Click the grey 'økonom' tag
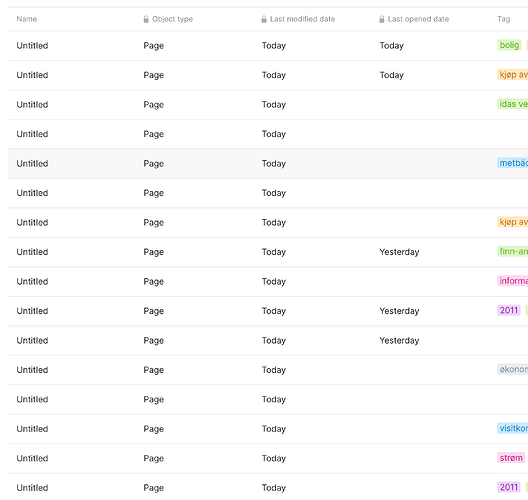The width and height of the screenshot is (528, 500). [513, 369]
